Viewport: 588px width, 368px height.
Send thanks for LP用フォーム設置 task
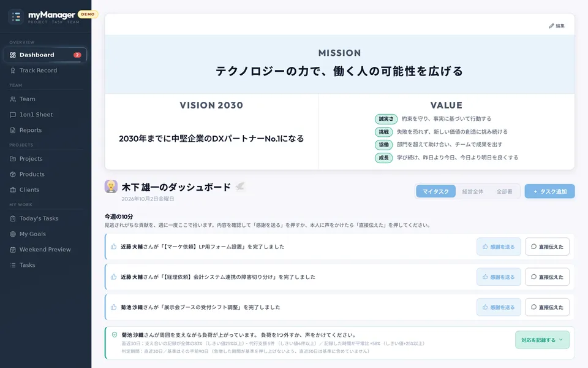(x=499, y=247)
